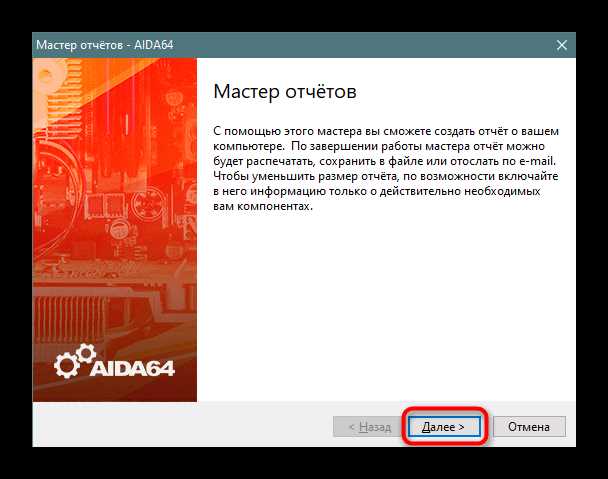The image size is (608, 479).
Task: Click the line starting 'С помощью этого мастера'
Action: click(x=386, y=131)
